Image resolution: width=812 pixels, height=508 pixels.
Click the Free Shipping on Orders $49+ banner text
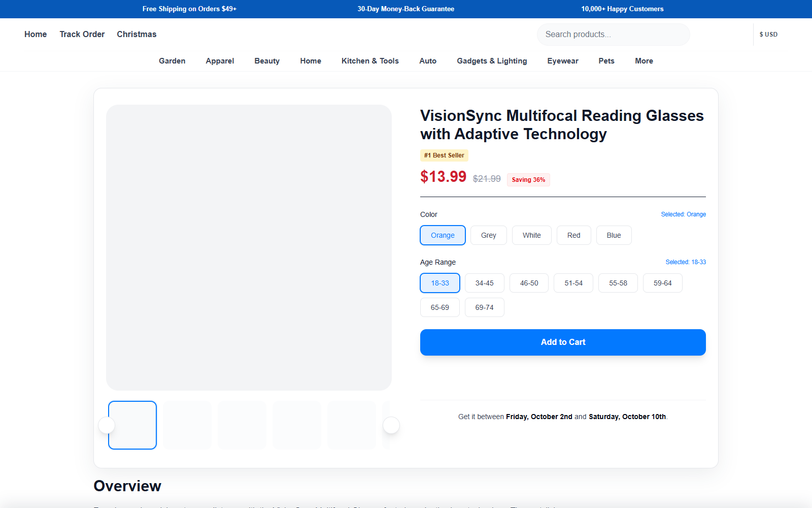189,9
